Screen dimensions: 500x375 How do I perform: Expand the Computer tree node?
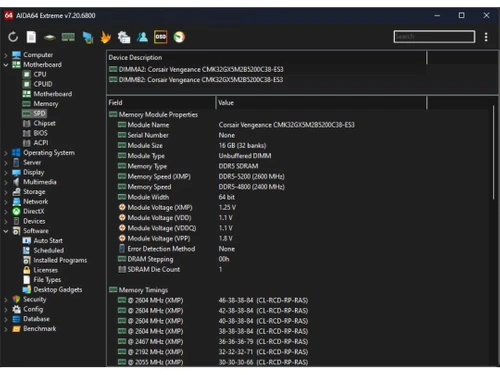click(x=6, y=55)
